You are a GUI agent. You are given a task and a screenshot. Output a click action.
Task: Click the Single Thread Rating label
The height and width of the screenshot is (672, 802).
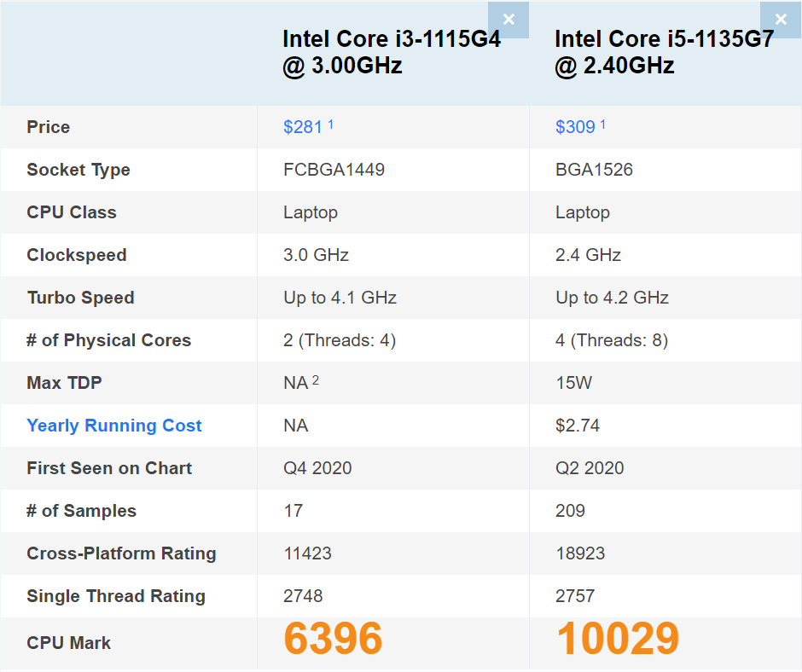(116, 596)
